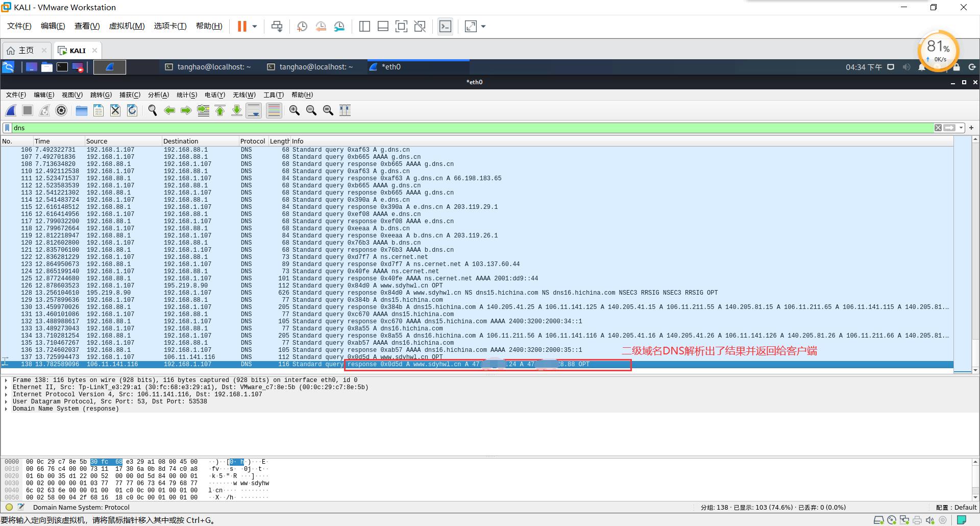Screen dimensions: 980x526
Task: Start capture with the shark fin icon
Action: pyautogui.click(x=11, y=110)
